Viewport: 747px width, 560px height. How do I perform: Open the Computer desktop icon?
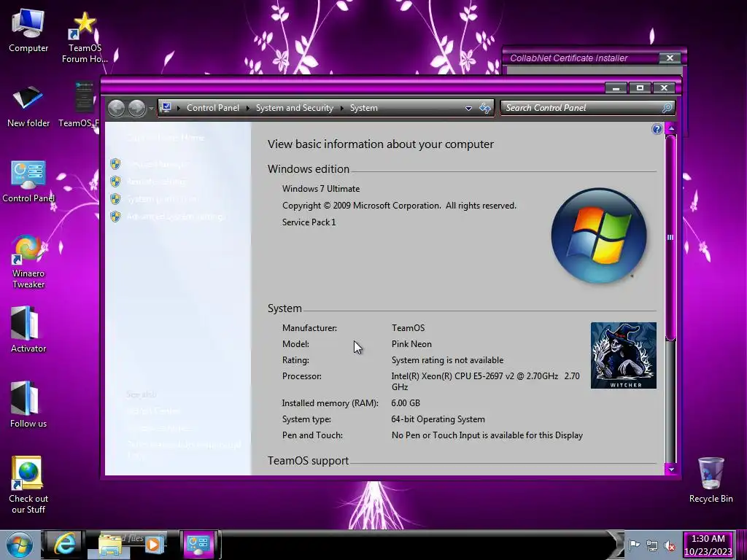pyautogui.click(x=28, y=31)
